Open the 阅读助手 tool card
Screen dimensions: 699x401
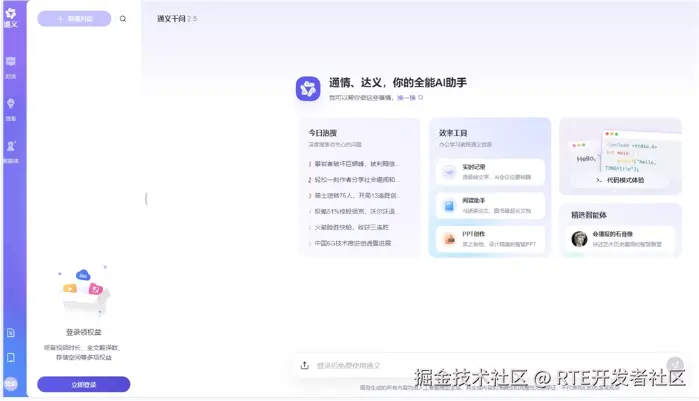[490, 205]
